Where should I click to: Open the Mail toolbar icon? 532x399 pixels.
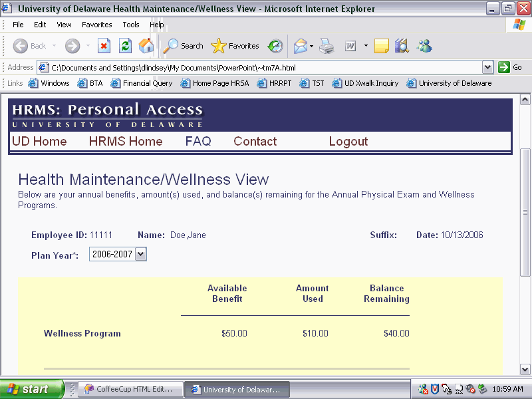(x=301, y=46)
